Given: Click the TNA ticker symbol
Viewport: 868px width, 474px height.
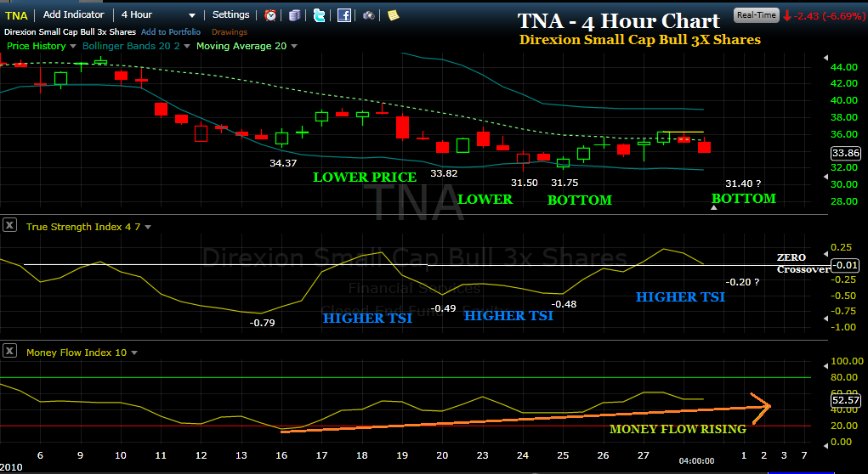Looking at the screenshot, I should click(x=17, y=15).
